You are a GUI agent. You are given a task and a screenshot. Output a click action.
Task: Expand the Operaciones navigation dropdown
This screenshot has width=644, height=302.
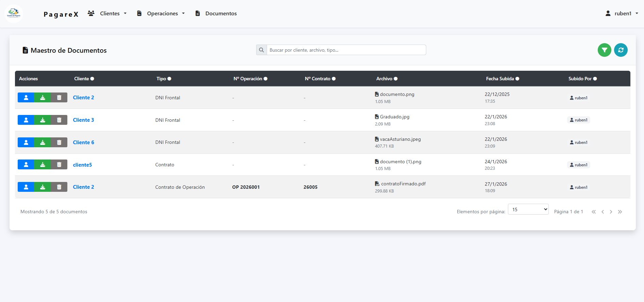coord(161,14)
